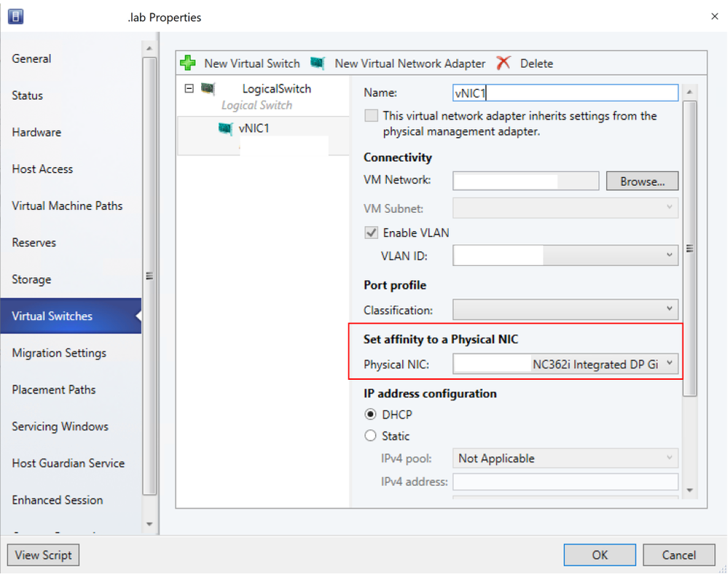The image size is (728, 576).
Task: Open the VM Subnet dropdown
Action: click(x=565, y=208)
